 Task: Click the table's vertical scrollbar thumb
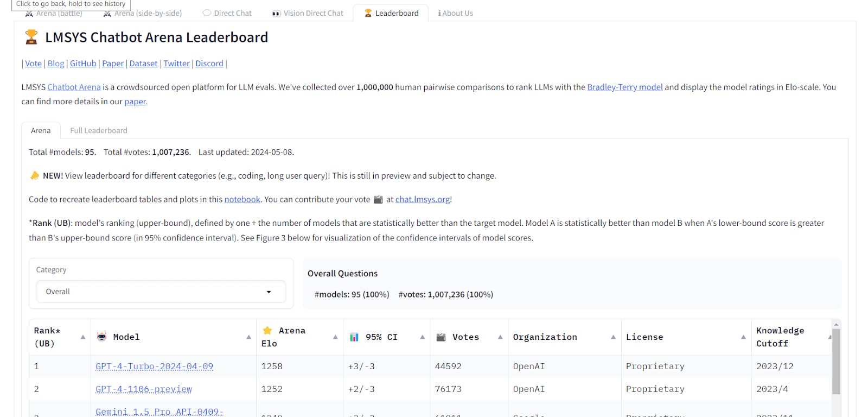click(836, 361)
